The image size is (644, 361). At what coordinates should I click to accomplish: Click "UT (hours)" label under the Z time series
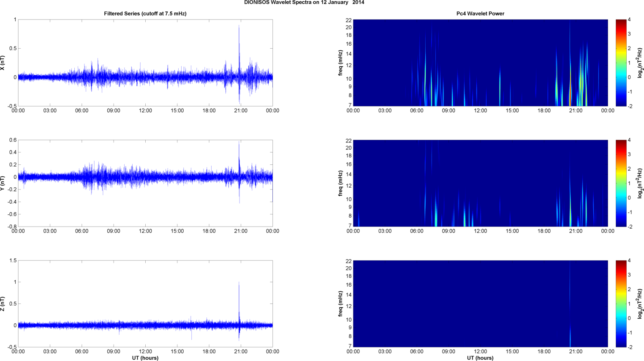coord(145,358)
